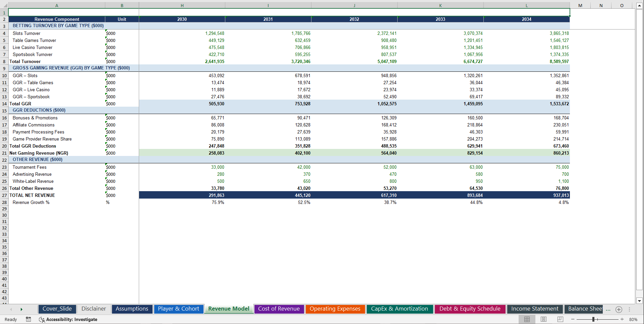Click the previous-sheet navigation arrow
This screenshot has height=324, width=644.
[11, 309]
